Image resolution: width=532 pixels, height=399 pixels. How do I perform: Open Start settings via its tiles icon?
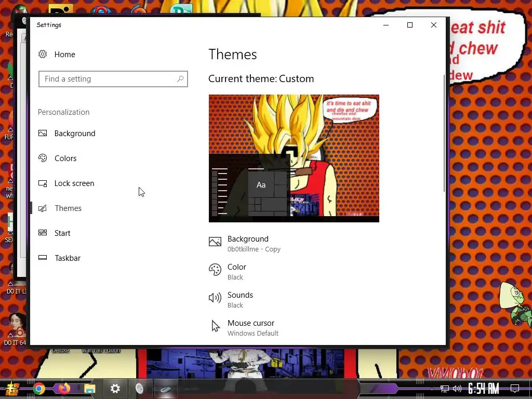click(43, 233)
